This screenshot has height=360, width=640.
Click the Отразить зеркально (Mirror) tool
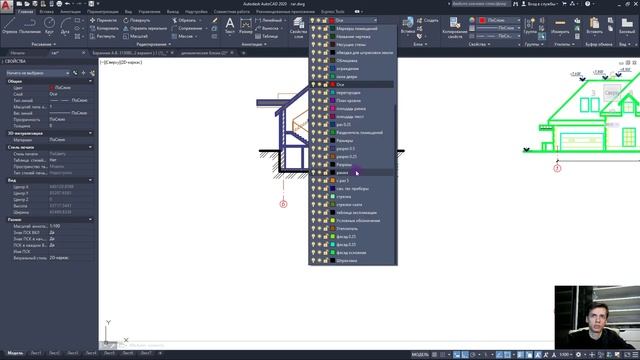145,28
